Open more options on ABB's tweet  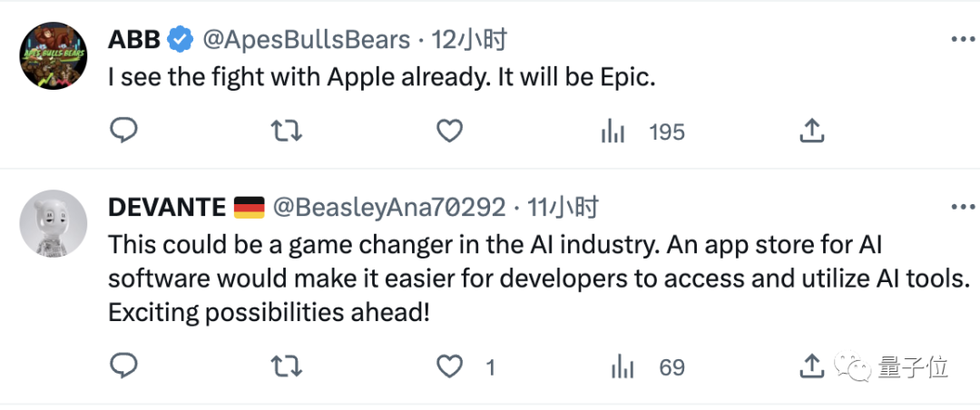[962, 40]
